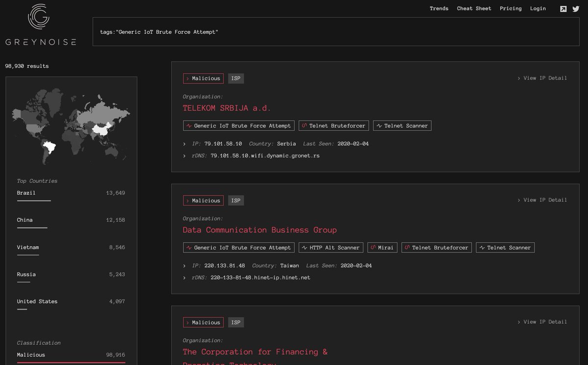
Task: Select Generic IoT Brute Force Attempt tag for TELEKOM SRBIJA
Action: pyautogui.click(x=239, y=126)
